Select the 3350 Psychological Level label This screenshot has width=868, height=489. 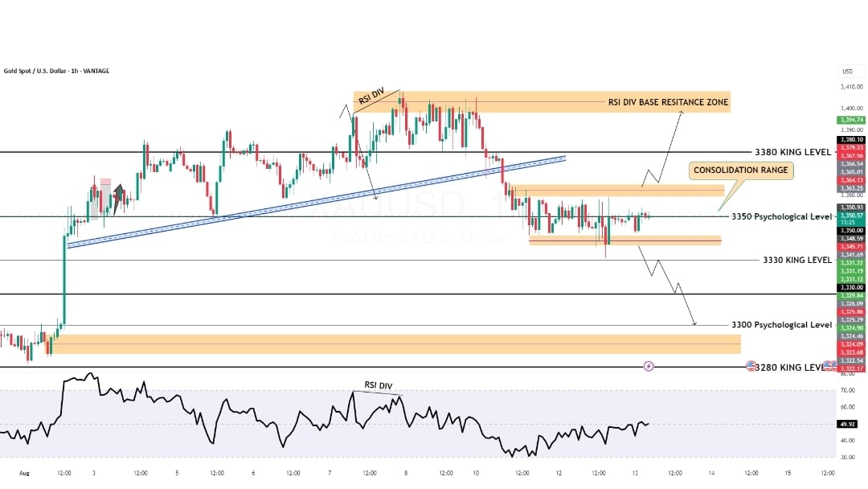[x=782, y=216]
